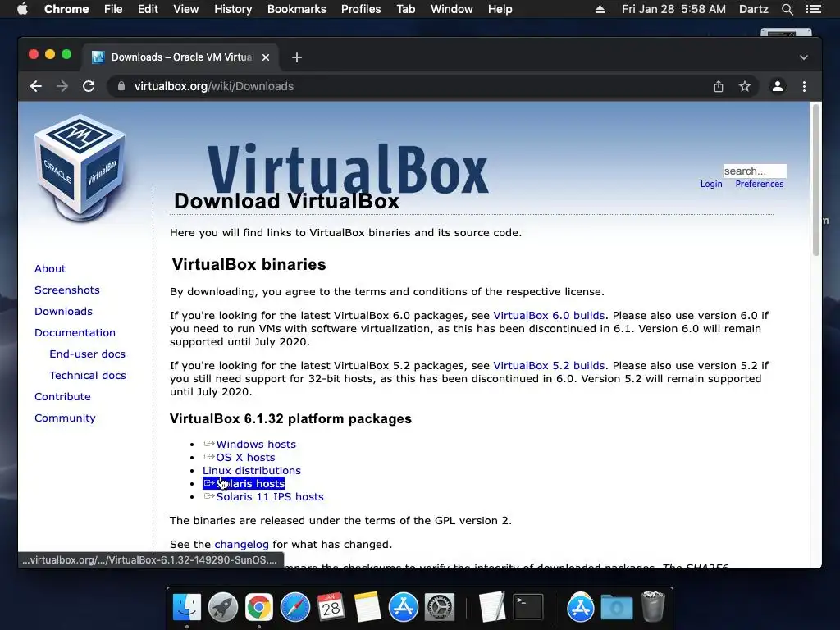Open the About sidebar link
The width and height of the screenshot is (840, 630).
[x=50, y=268]
